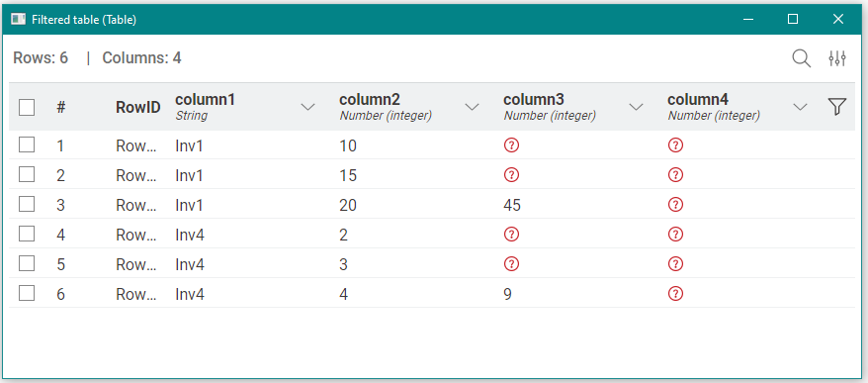
Task: Toggle the select-all checkbox in header
Action: click(x=27, y=107)
